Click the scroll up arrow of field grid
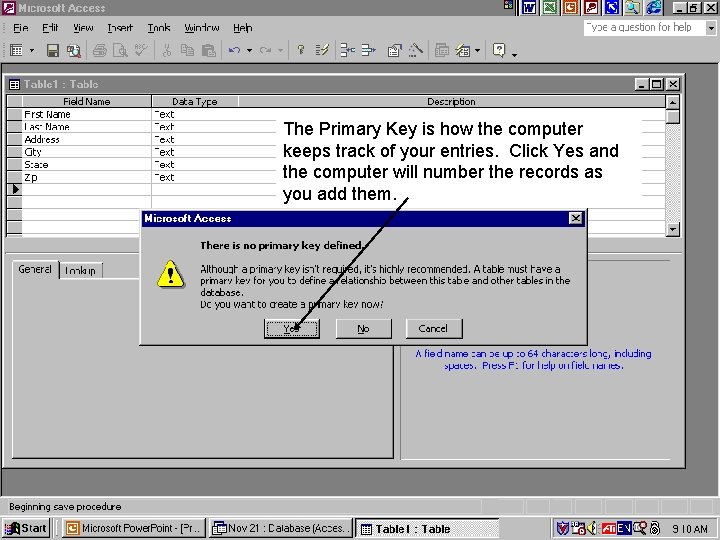Image resolution: width=720 pixels, height=540 pixels. coord(673,102)
